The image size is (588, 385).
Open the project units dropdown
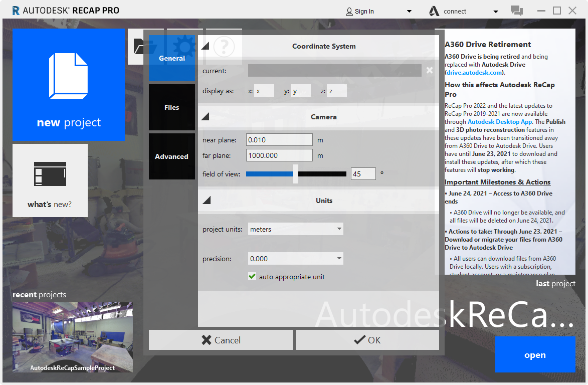[295, 229]
